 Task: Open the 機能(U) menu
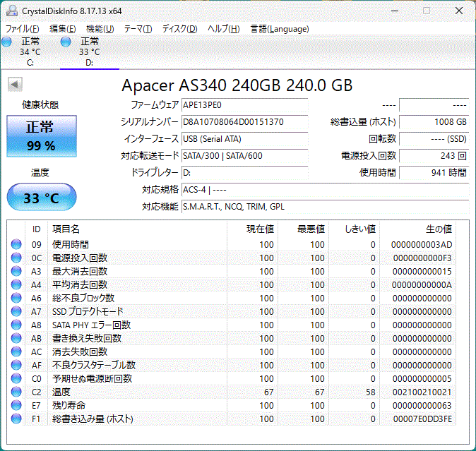click(x=100, y=29)
